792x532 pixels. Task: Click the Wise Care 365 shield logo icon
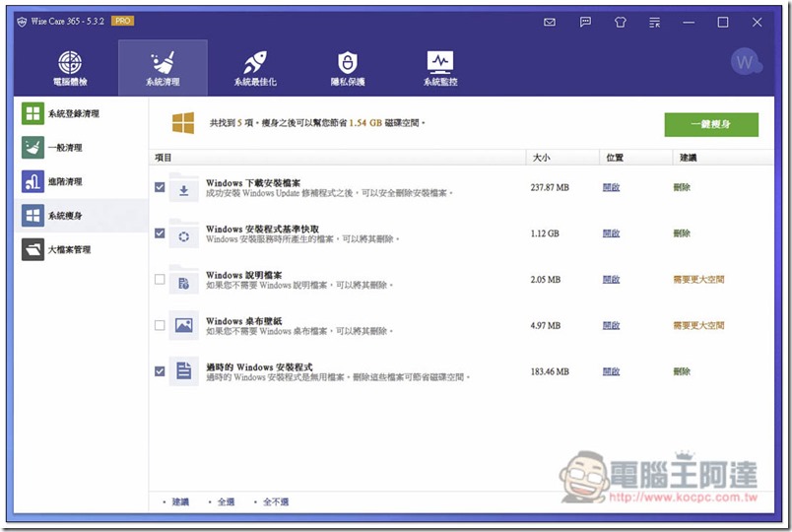(22, 22)
